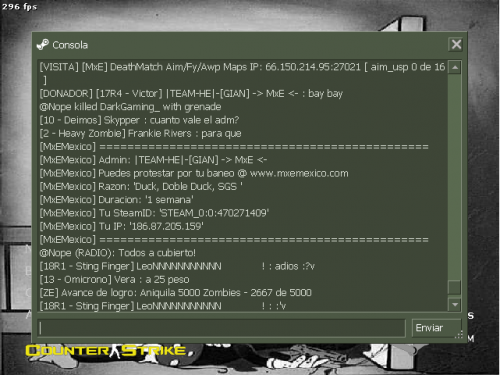Click the empty scrollbar track above the thumb
This screenshot has width=500, height=375.
pyautogui.click(x=455, y=177)
